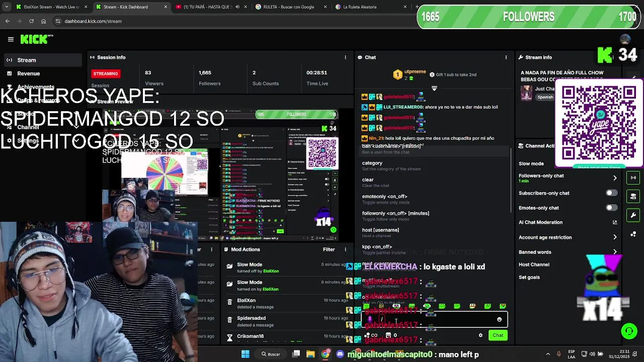This screenshot has width=644, height=362.
Task: Click the STREAMING status badge
Action: (106, 73)
